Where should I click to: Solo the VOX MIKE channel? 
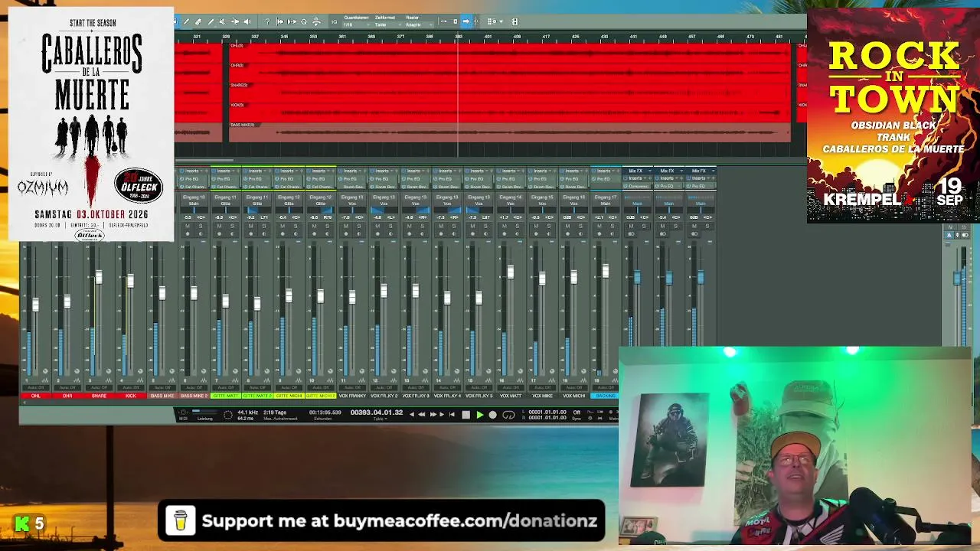click(x=547, y=227)
